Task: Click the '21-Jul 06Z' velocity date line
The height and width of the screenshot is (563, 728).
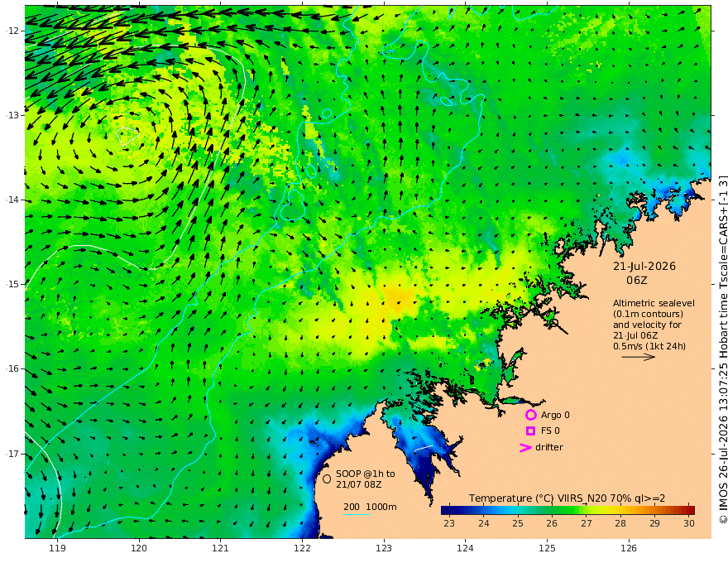Action: tap(635, 335)
